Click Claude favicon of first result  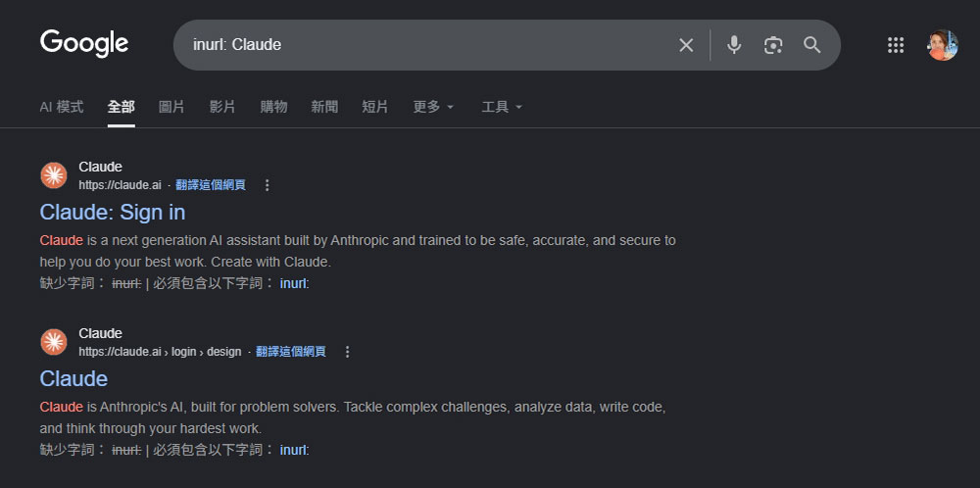pyautogui.click(x=54, y=175)
